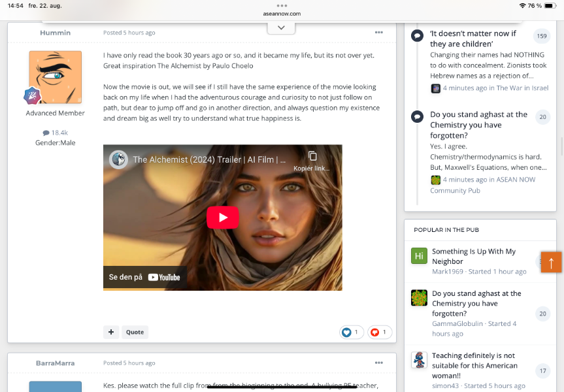Open options menu for Hummin's post

point(378,33)
